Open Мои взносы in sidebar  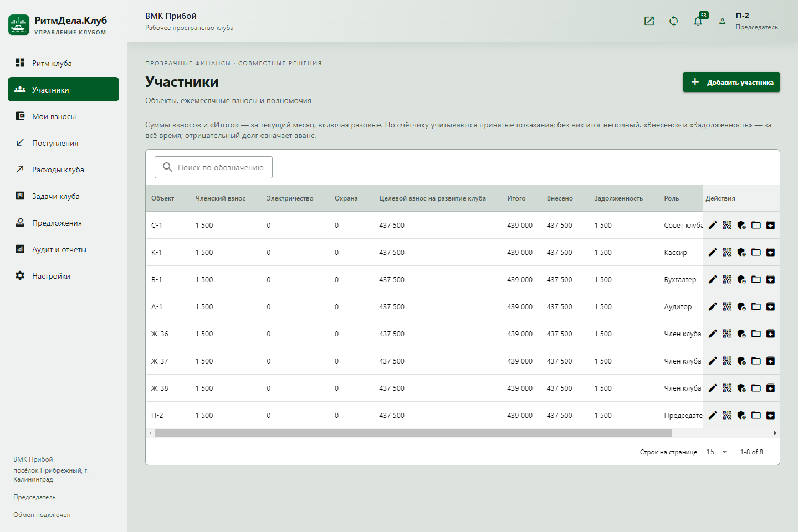[x=63, y=116]
